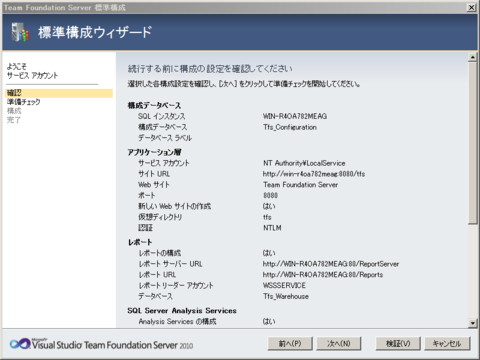Click the Analysis Services の構成 label
This screenshot has width=480, height=360.
177,322
